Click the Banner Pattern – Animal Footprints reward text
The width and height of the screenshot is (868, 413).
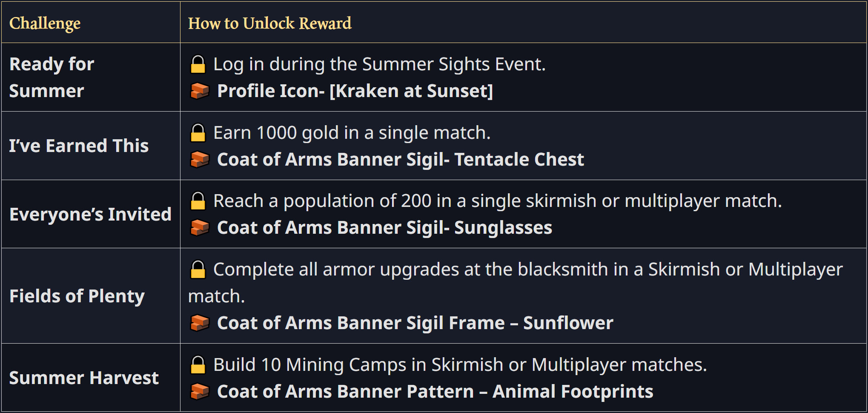click(435, 391)
